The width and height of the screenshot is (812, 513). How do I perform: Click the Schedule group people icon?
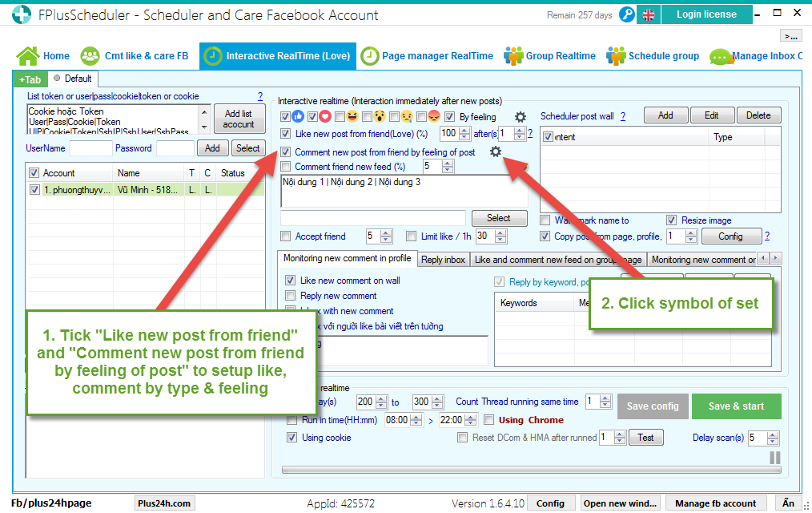pos(616,56)
